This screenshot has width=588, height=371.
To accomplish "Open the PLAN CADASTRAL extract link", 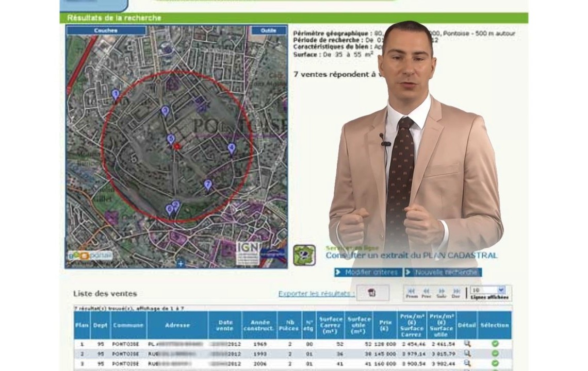I will tap(412, 256).
